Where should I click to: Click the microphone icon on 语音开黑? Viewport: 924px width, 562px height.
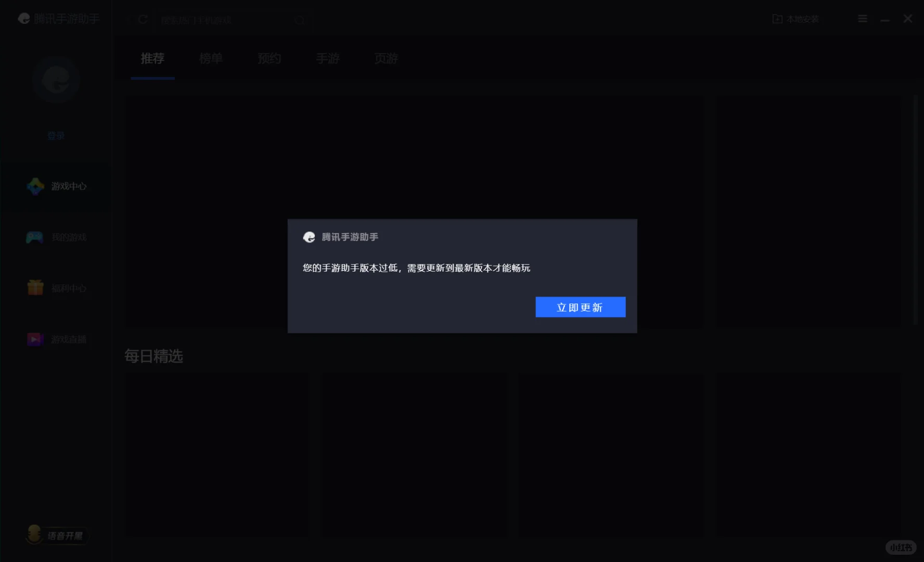coord(33,535)
